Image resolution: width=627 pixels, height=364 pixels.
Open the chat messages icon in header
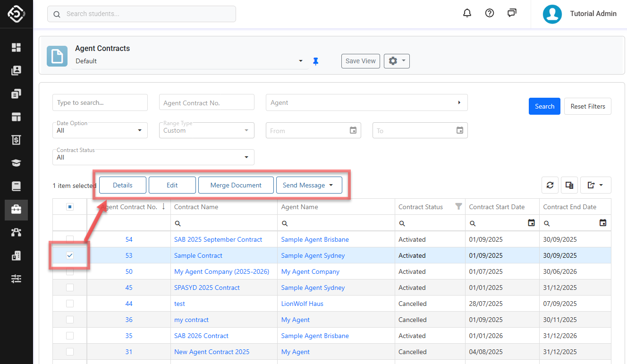(x=512, y=13)
